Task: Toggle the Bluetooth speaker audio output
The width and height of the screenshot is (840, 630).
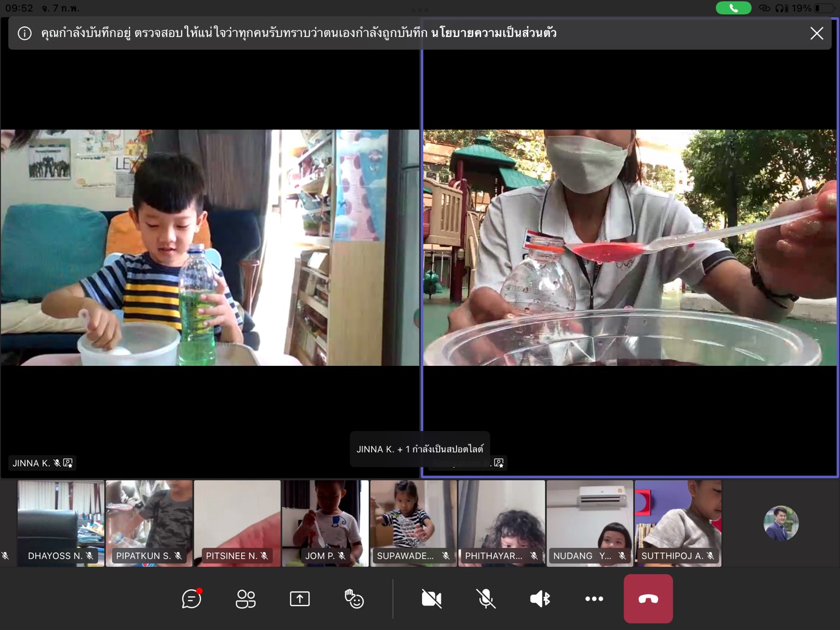Action: 540,599
